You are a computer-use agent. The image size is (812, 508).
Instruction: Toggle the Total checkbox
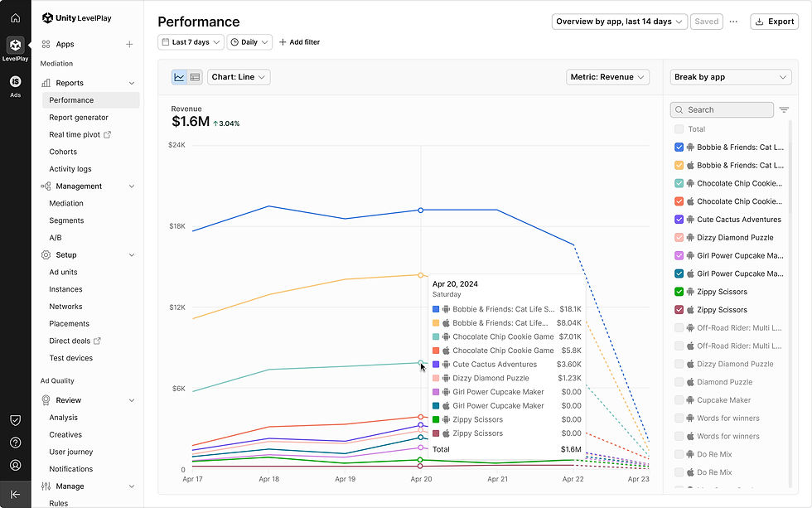[x=679, y=129]
